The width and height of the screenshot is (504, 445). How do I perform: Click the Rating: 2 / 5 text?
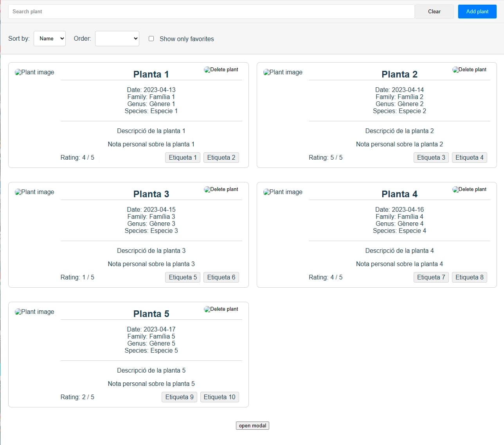pyautogui.click(x=77, y=397)
